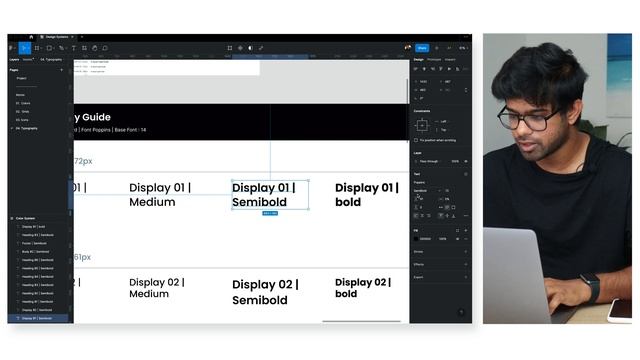Set text vertical align to top
640x360 pixels.
point(441,216)
